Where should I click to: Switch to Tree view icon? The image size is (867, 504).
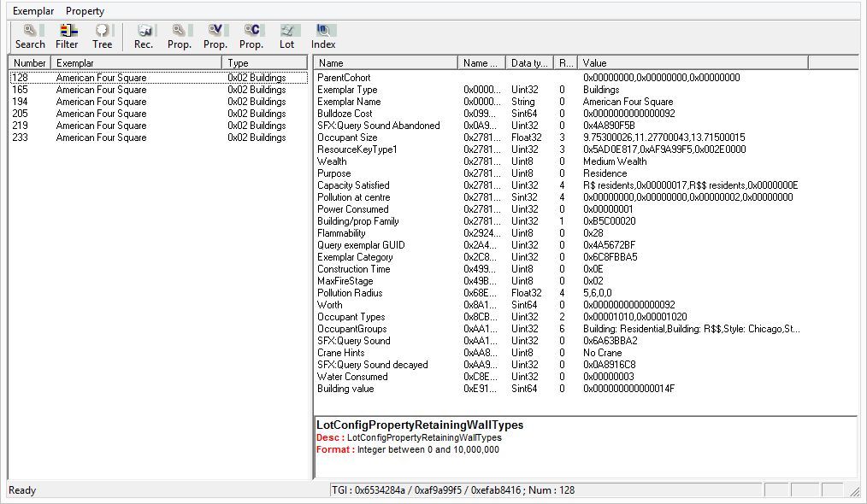pyautogui.click(x=103, y=37)
